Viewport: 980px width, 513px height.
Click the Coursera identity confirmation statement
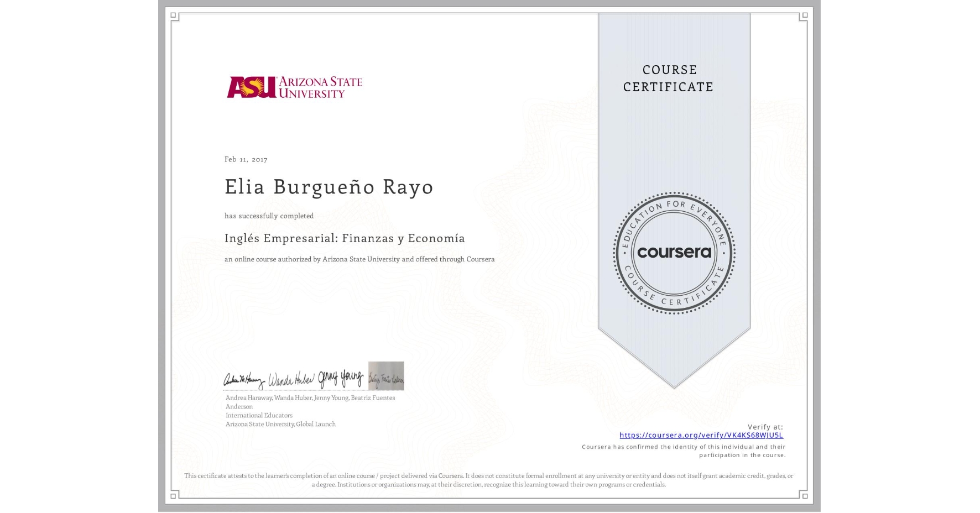tap(684, 451)
